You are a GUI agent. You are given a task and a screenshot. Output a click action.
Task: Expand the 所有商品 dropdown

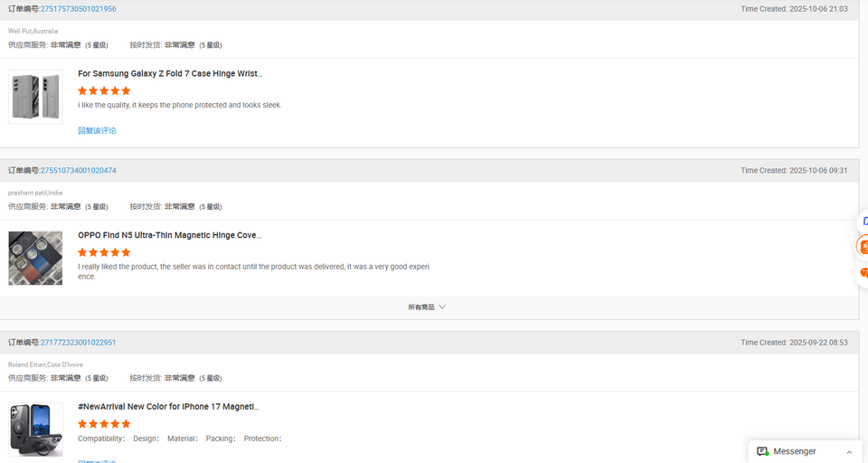[421, 307]
